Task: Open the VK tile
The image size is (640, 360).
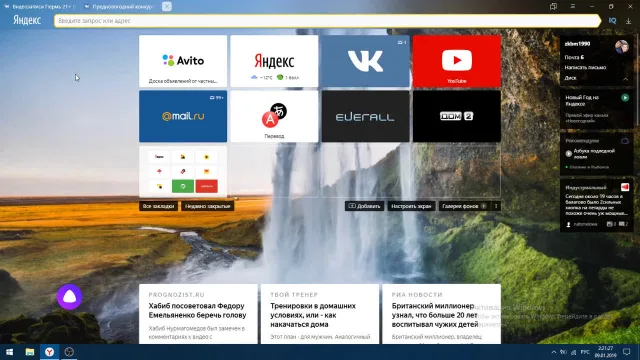Action: point(365,61)
